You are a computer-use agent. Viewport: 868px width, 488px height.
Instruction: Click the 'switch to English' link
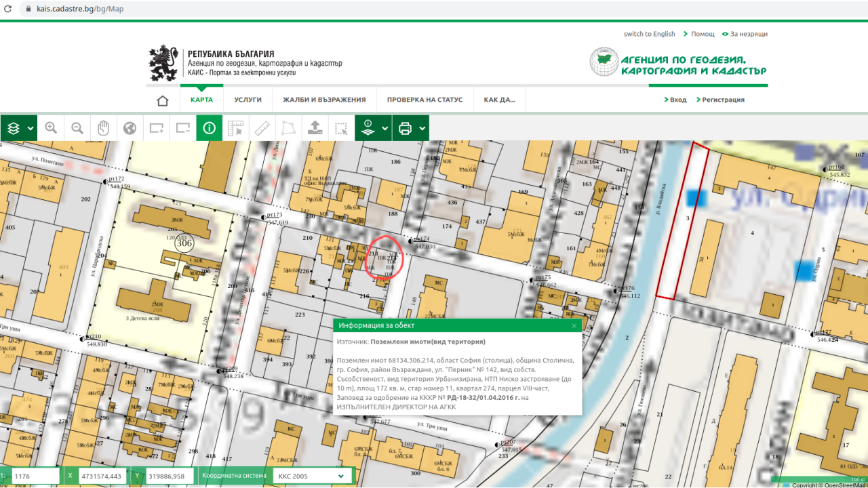pos(649,34)
